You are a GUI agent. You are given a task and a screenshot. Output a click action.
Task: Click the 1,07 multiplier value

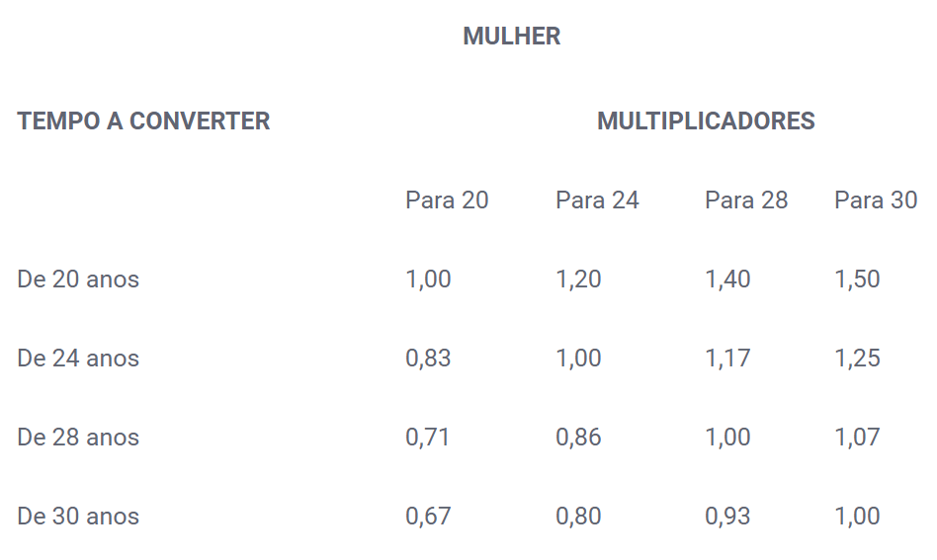pos(858,438)
